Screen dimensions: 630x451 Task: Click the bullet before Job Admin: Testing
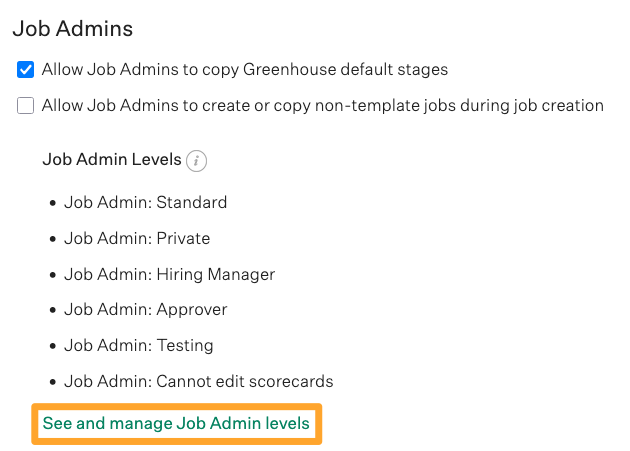click(53, 346)
